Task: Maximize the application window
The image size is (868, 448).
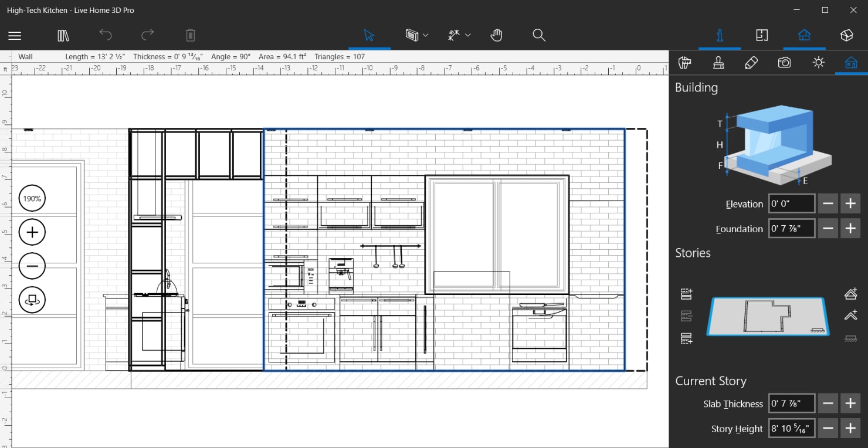Action: point(825,10)
